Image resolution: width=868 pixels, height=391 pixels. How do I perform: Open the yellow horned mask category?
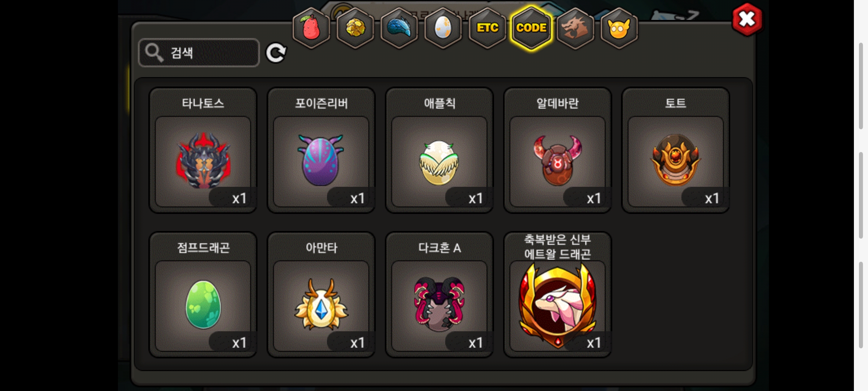pyautogui.click(x=619, y=28)
